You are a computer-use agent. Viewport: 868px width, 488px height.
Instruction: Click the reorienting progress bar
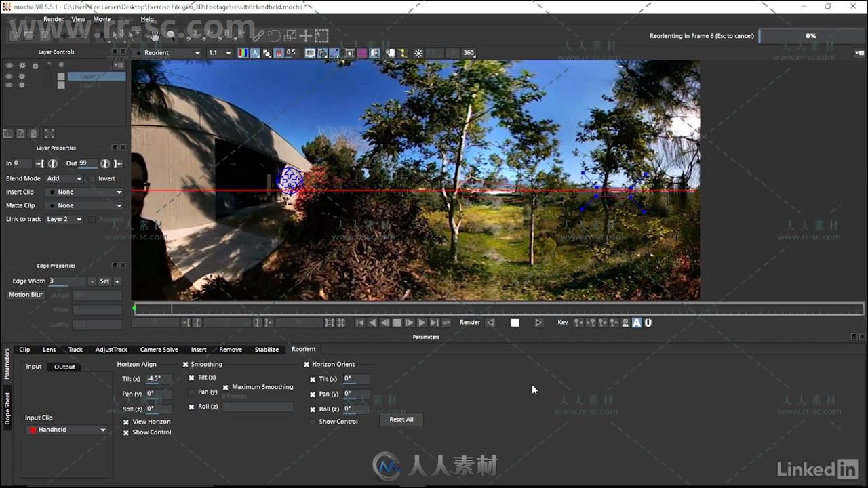point(810,36)
